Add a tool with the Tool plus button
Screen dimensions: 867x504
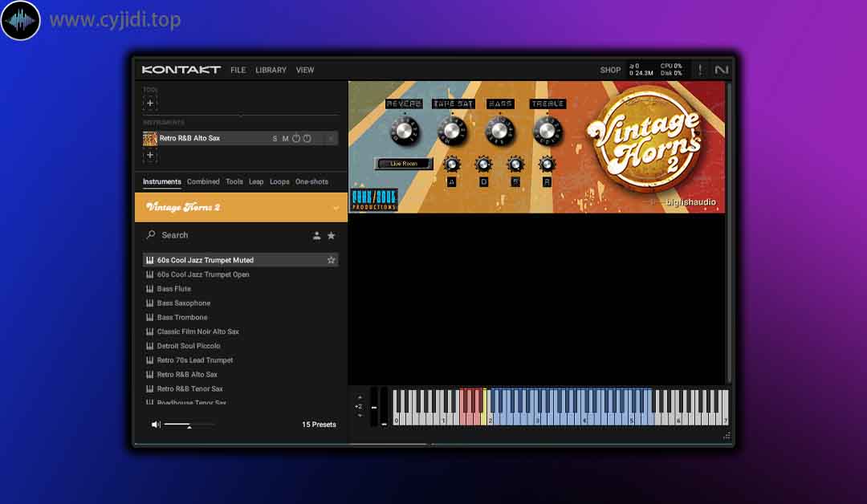point(150,103)
